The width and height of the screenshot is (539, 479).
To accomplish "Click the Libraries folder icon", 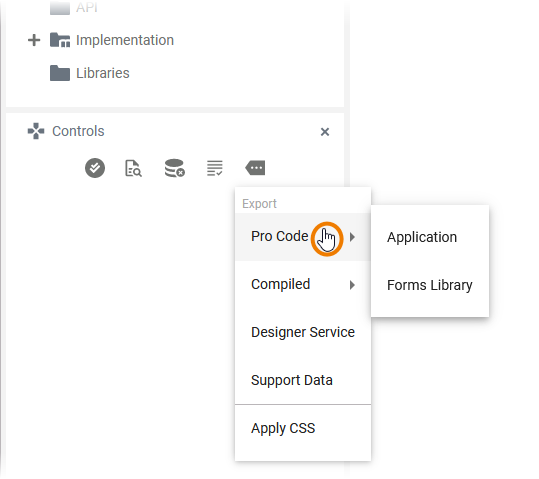I will click(60, 73).
